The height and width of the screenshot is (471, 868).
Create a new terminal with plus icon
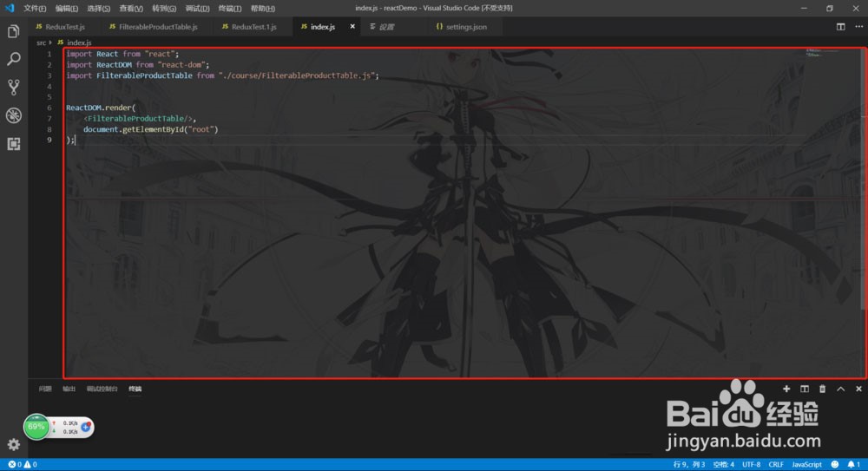pos(786,389)
